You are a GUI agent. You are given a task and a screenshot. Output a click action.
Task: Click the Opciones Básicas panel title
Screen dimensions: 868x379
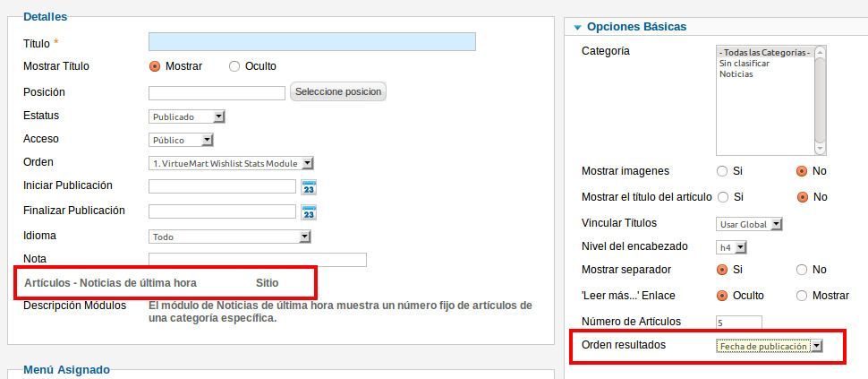636,27
